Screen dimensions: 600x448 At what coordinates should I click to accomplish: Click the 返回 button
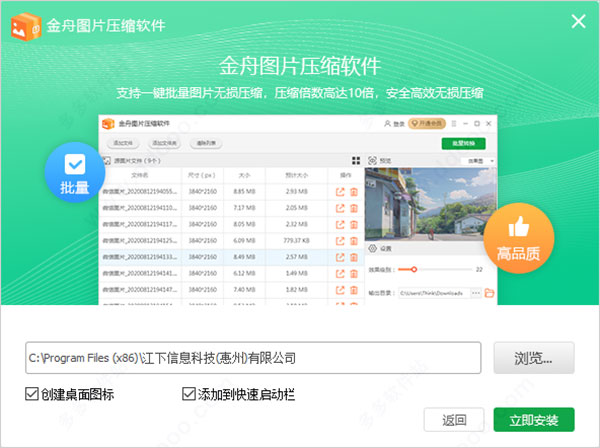(454, 420)
